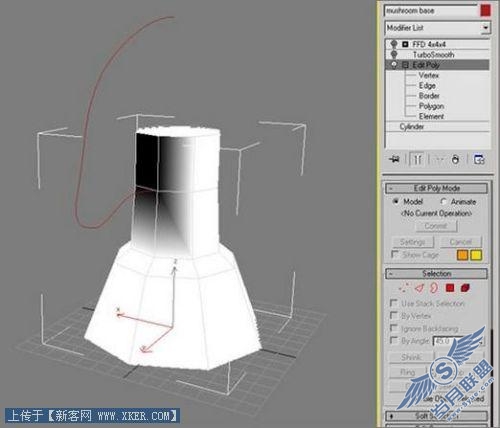Click the Cancel button
The width and height of the screenshot is (500, 428).
coord(461,242)
